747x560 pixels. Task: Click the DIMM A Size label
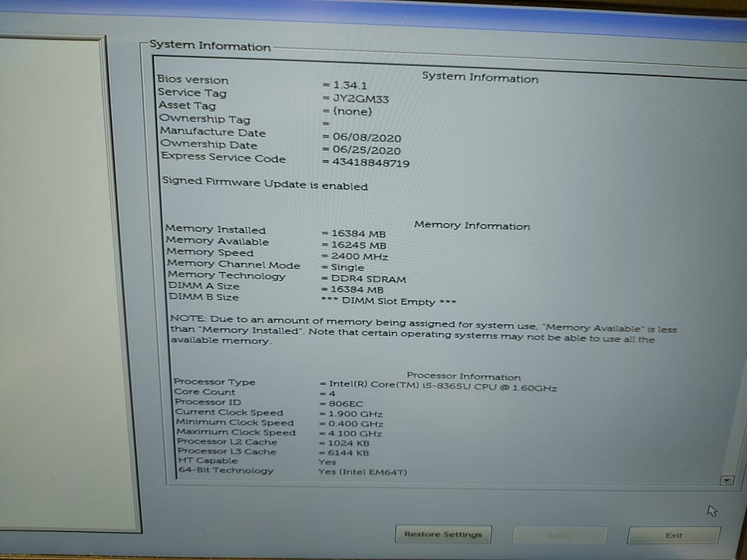[x=204, y=285]
